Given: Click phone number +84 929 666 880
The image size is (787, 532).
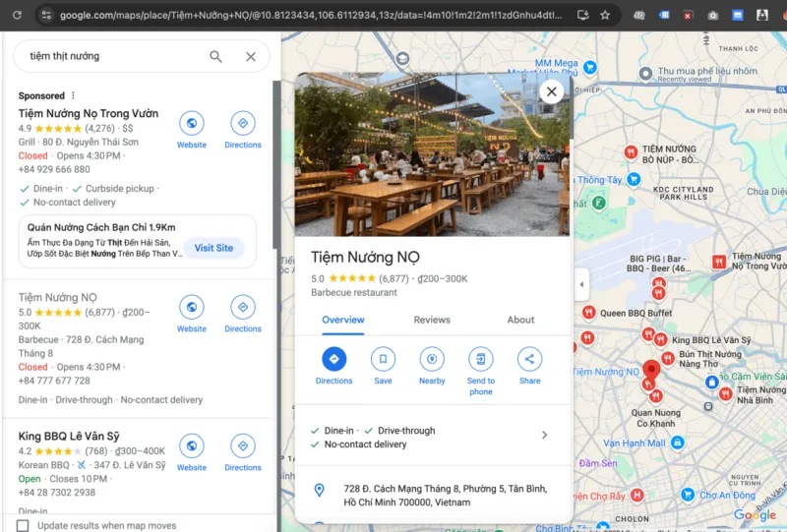Looking at the screenshot, I should point(54,170).
